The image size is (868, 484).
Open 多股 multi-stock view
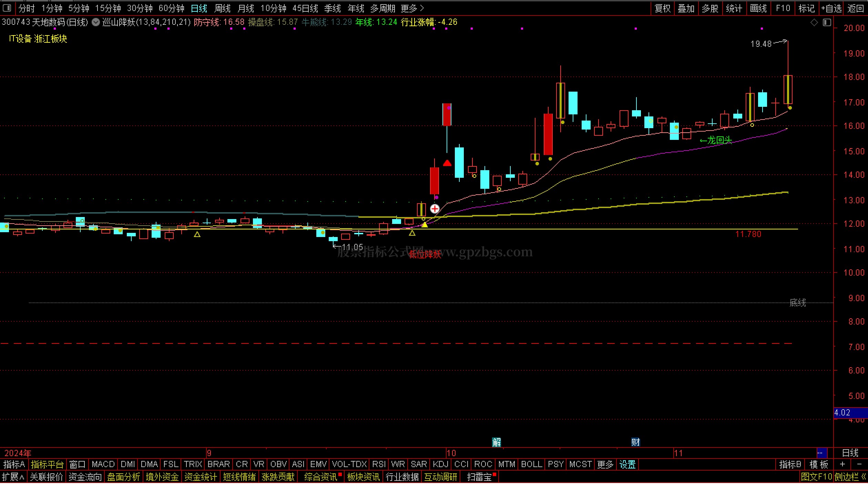coord(710,8)
